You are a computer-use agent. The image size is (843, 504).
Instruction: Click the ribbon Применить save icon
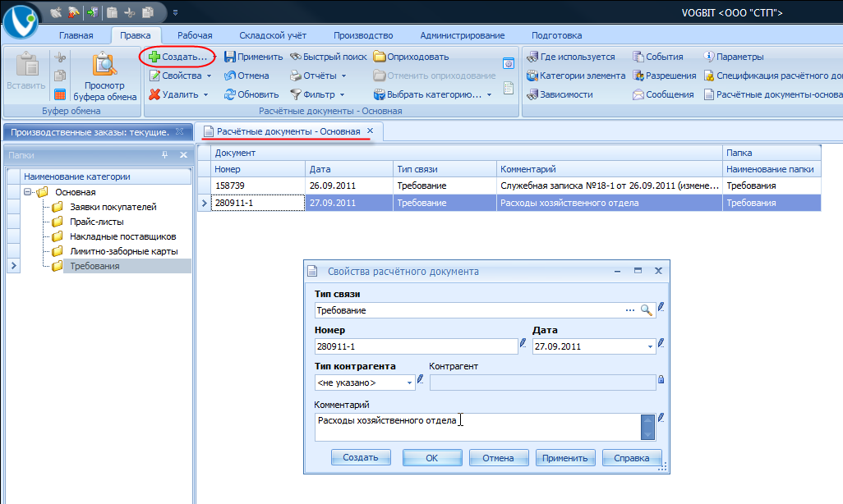coord(230,57)
